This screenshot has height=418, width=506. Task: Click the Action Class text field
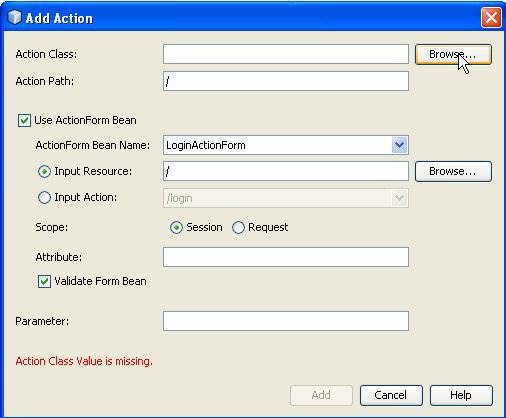[286, 54]
